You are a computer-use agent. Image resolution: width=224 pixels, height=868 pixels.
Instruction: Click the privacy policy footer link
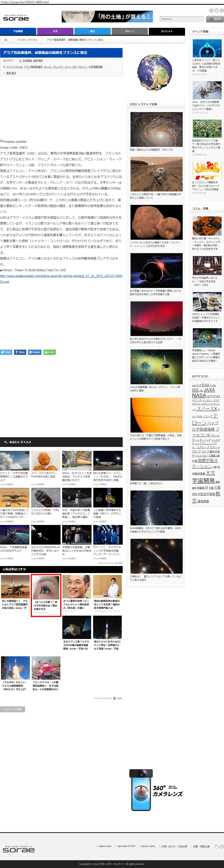coord(148,846)
